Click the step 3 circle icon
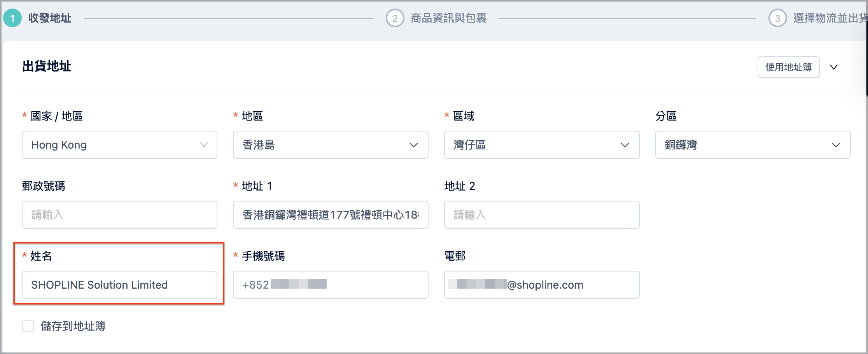 (777, 18)
